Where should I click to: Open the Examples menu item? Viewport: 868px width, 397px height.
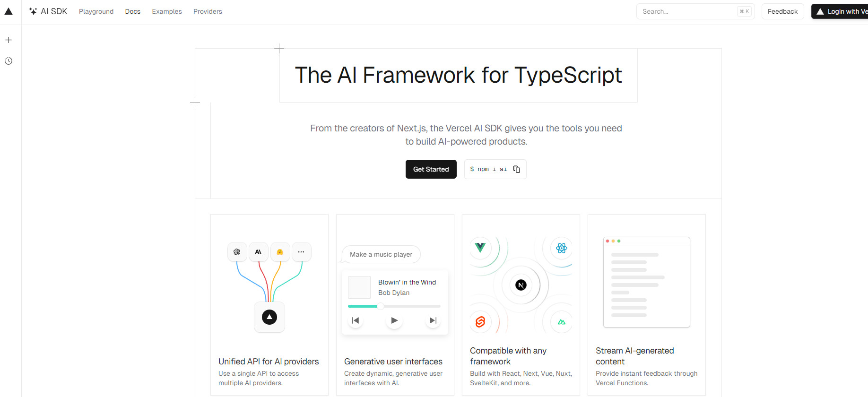[x=167, y=11]
